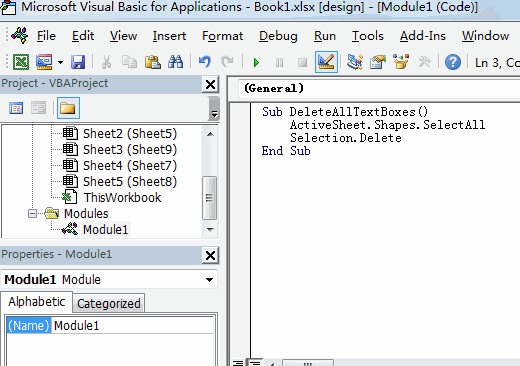
Task: Select Module1 in the project tree
Action: tap(105, 230)
